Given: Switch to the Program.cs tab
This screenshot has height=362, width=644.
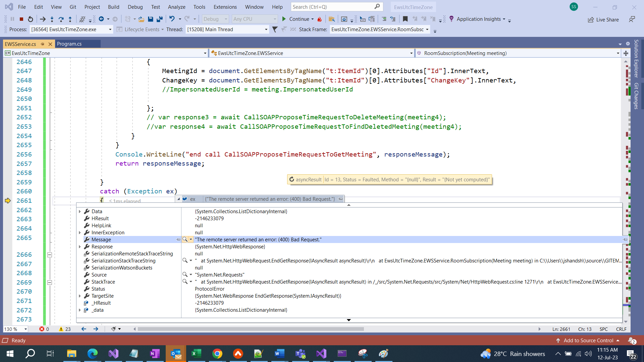Looking at the screenshot, I should (69, 44).
